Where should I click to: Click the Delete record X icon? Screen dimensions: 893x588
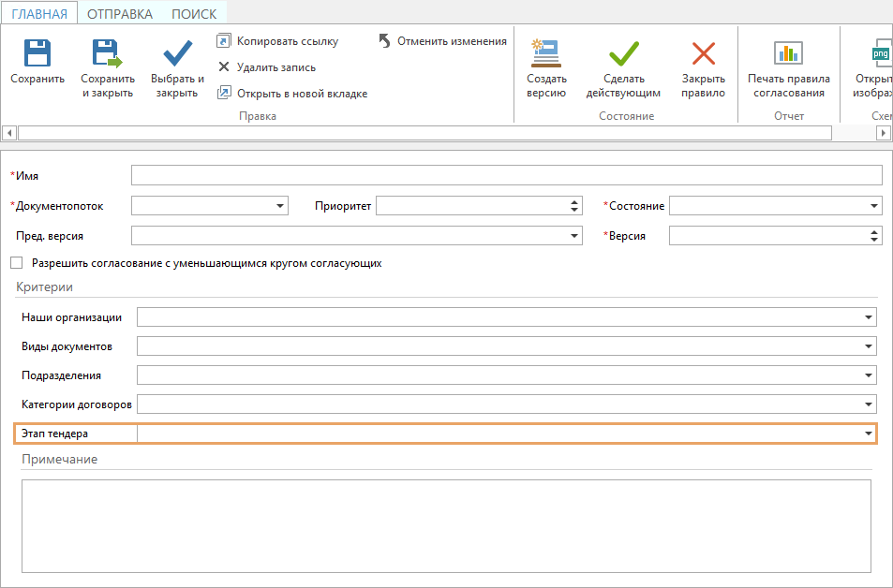click(224, 67)
